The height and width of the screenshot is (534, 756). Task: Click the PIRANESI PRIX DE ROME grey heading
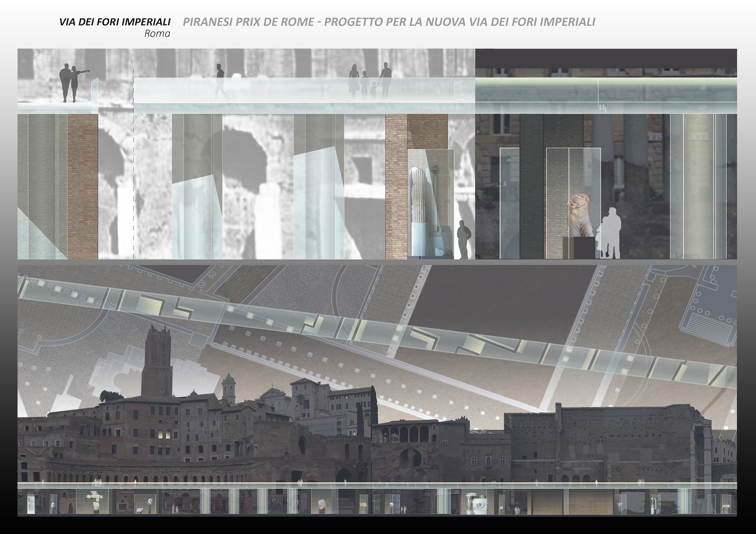coord(389,22)
